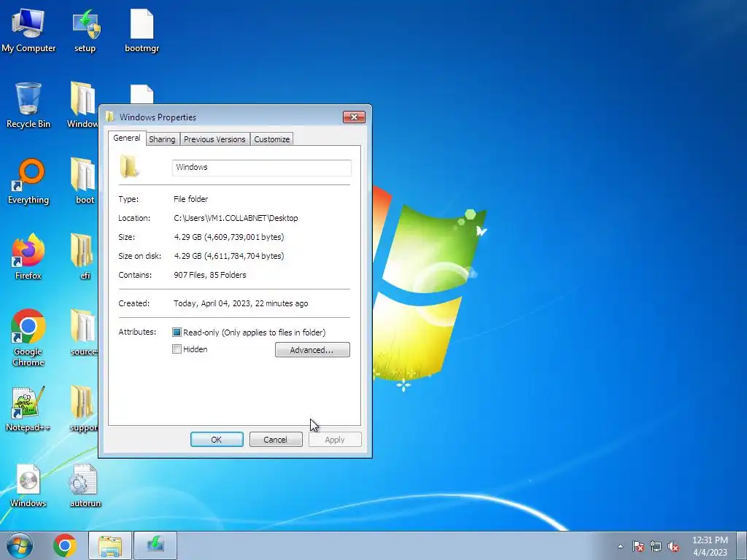The image size is (747, 560).
Task: Click the "907 Files, 85 Folders" text
Action: coord(210,275)
